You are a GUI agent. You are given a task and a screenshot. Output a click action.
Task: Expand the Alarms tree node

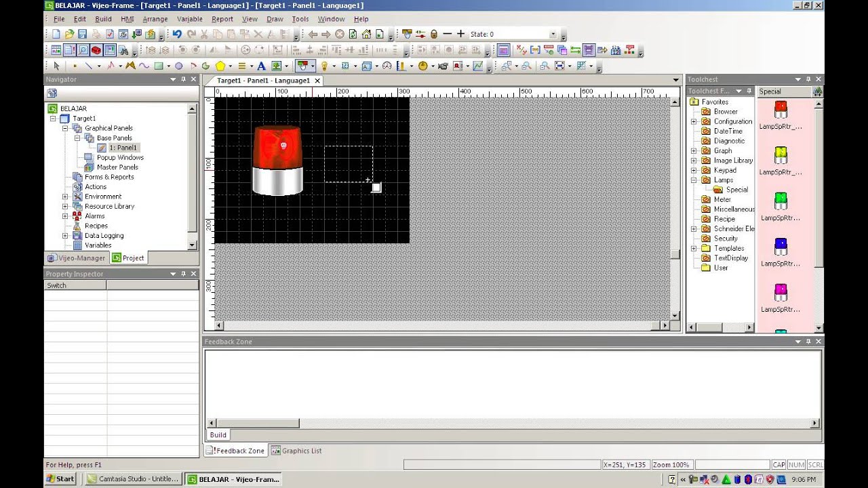65,216
